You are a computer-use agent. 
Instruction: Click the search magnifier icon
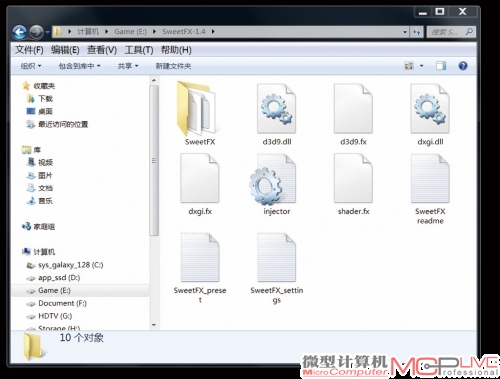(x=469, y=32)
